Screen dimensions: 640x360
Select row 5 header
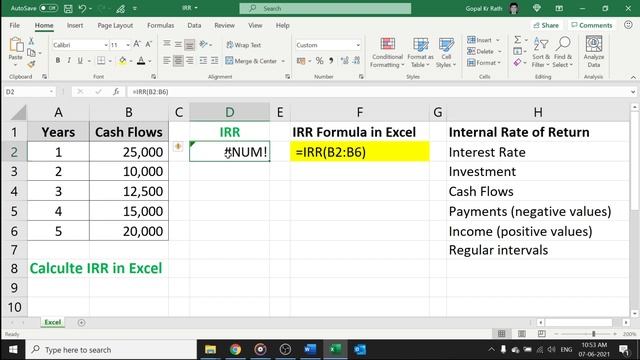click(14, 211)
